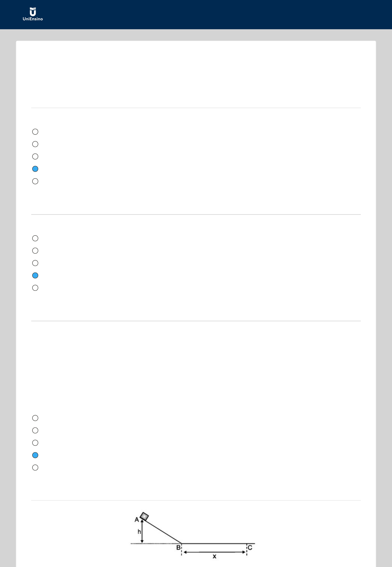Image resolution: width=392 pixels, height=567 pixels.
Task: Click the height h arrow in diagram
Action: coord(142,531)
